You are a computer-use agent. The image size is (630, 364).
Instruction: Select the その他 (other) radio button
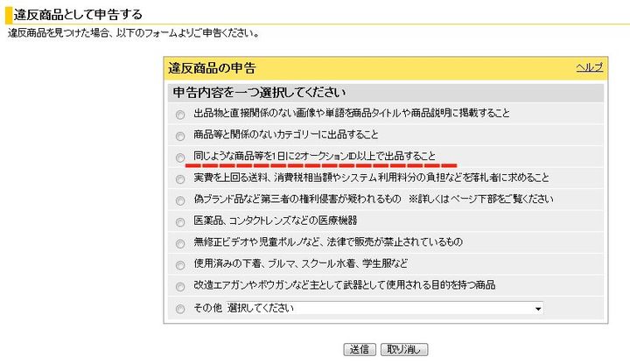tap(180, 309)
